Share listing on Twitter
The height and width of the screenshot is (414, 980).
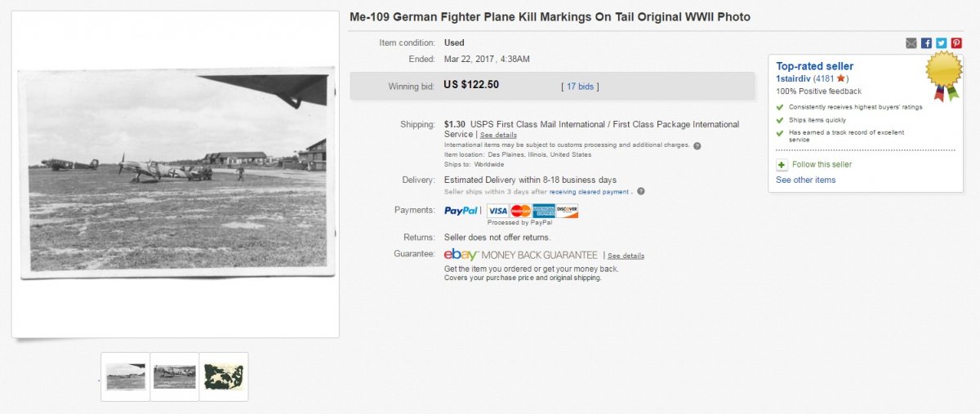pyautogui.click(x=941, y=43)
